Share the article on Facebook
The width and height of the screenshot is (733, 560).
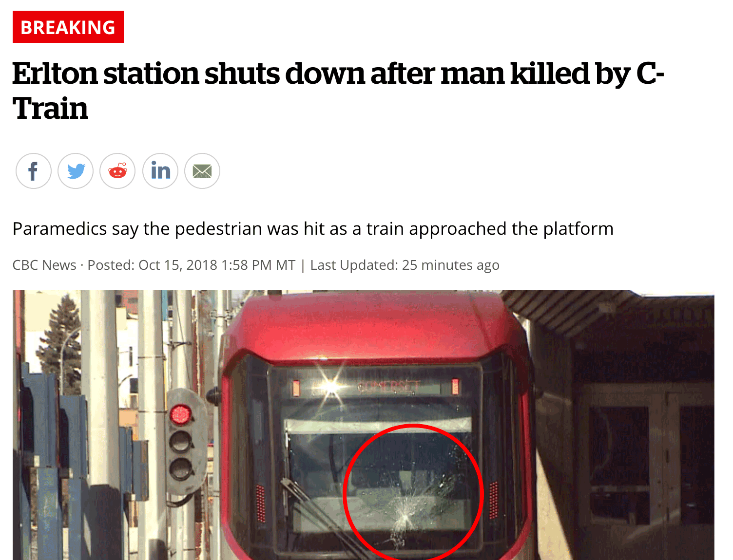click(34, 171)
